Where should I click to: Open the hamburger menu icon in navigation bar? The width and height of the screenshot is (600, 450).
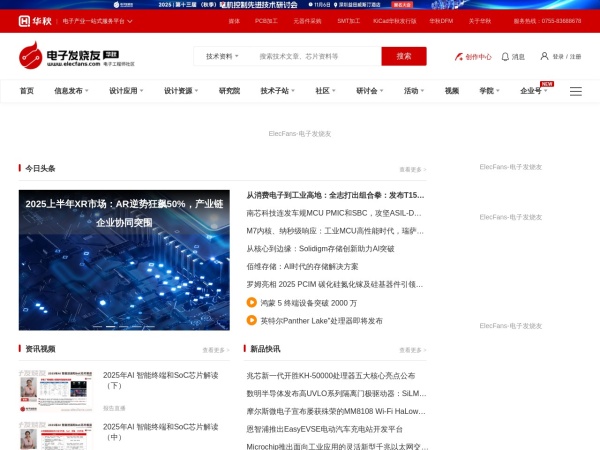coord(576,91)
